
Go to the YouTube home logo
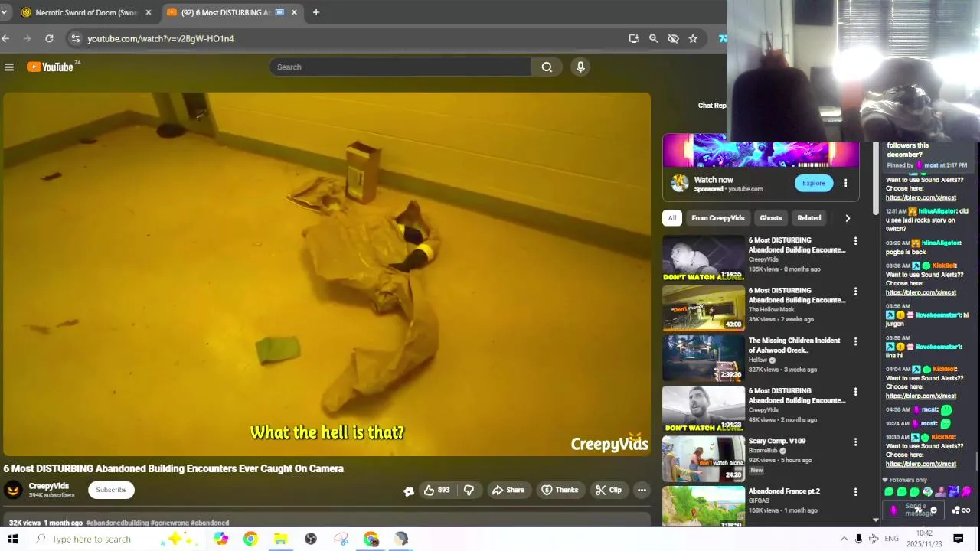[50, 67]
